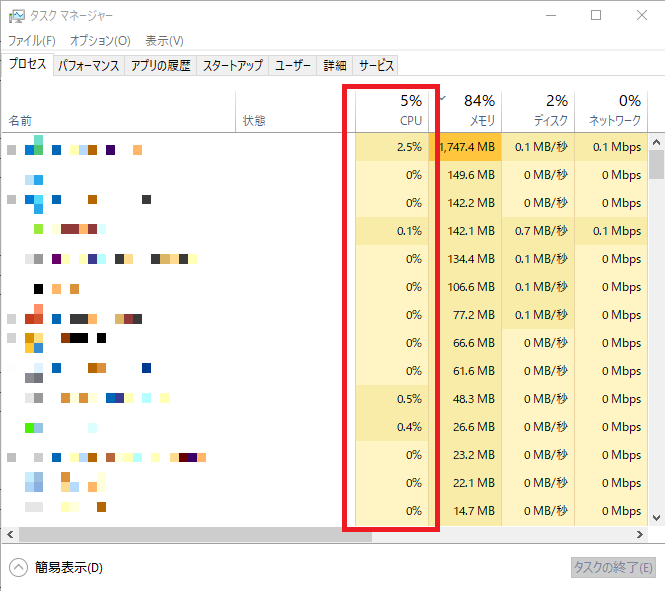
Task: Expand the process group using 142.2 MB memory
Action: pos(12,200)
